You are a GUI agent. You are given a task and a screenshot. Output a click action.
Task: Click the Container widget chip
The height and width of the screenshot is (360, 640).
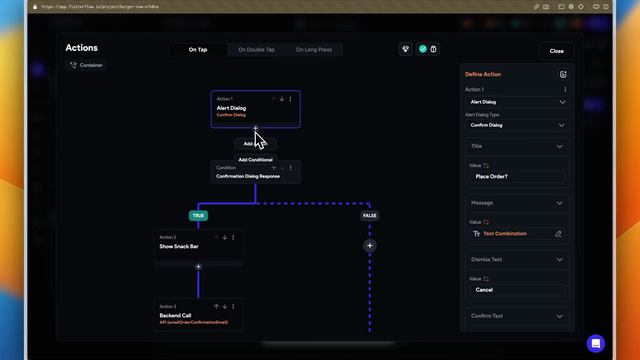(86, 65)
